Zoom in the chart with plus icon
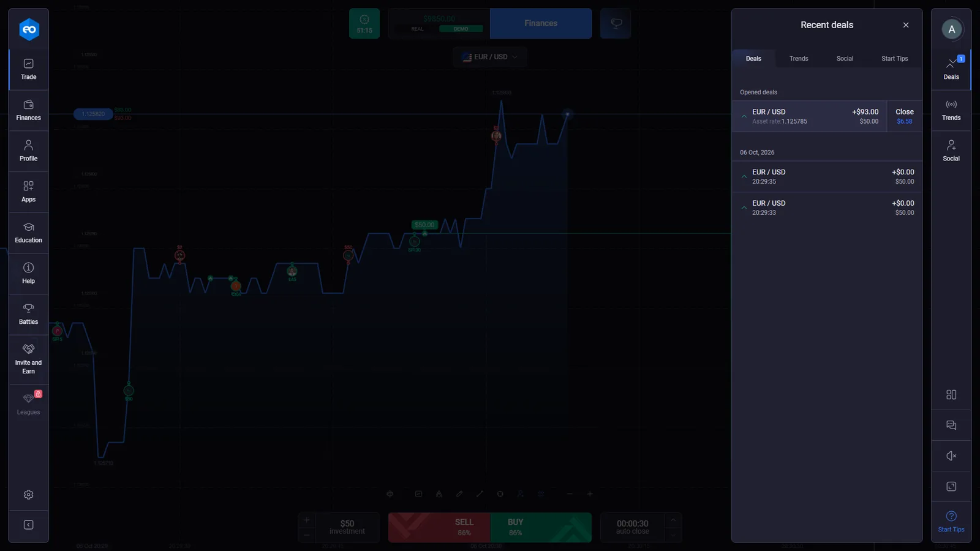Screen dimensions: 980x551 (x=590, y=494)
